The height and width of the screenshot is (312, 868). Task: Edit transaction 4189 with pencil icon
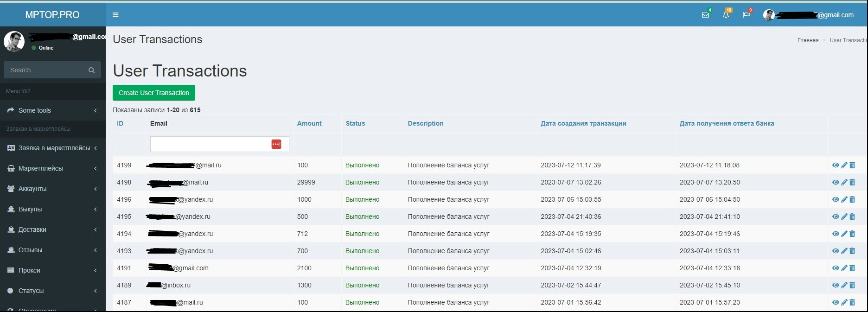pyautogui.click(x=844, y=285)
